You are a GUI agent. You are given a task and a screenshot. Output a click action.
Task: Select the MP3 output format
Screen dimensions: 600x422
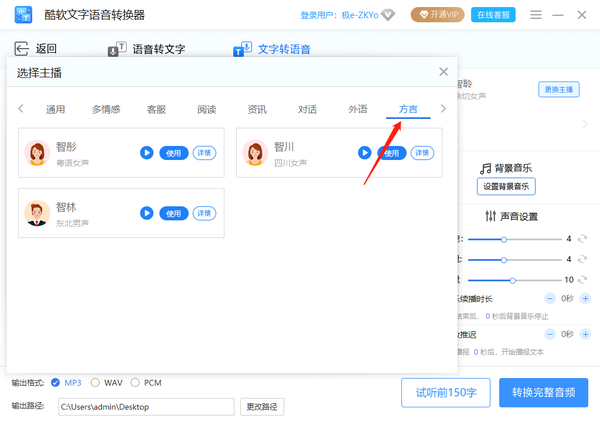[56, 382]
